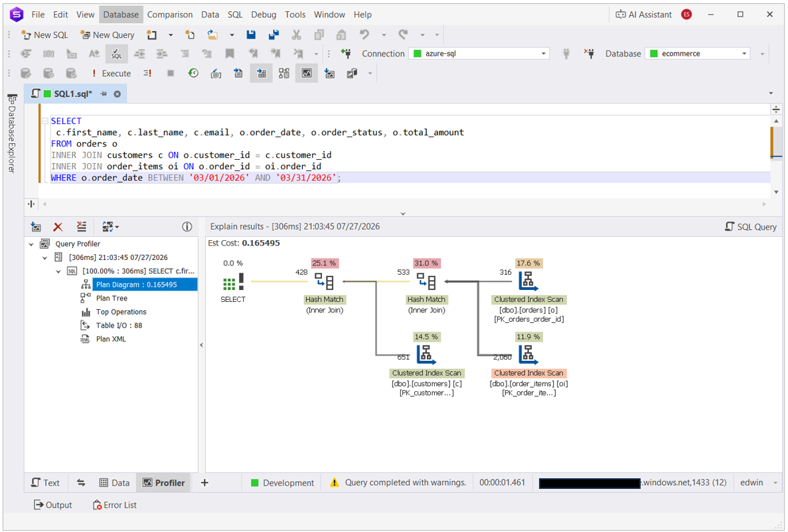This screenshot has width=788, height=532.
Task: Open the Error List panel
Action: pyautogui.click(x=115, y=505)
